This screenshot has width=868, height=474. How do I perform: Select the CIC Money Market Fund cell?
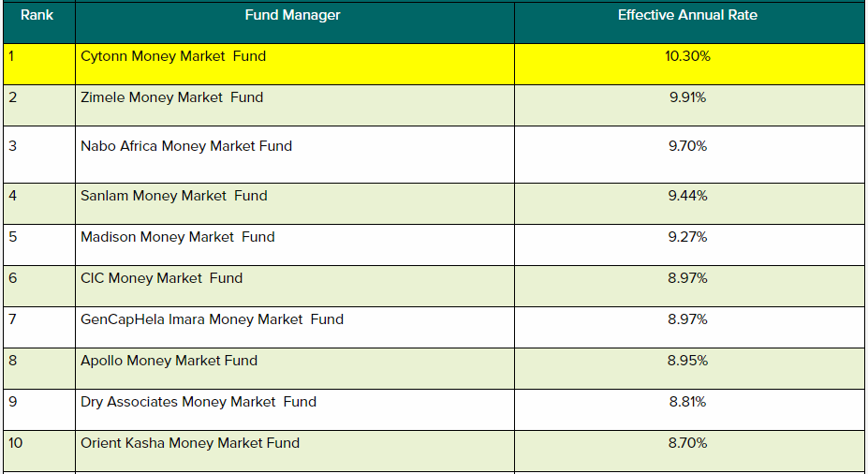162,278
